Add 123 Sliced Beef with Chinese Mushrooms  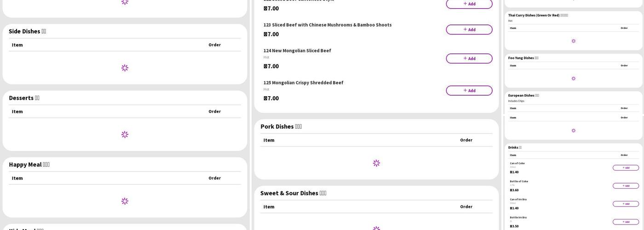click(469, 29)
